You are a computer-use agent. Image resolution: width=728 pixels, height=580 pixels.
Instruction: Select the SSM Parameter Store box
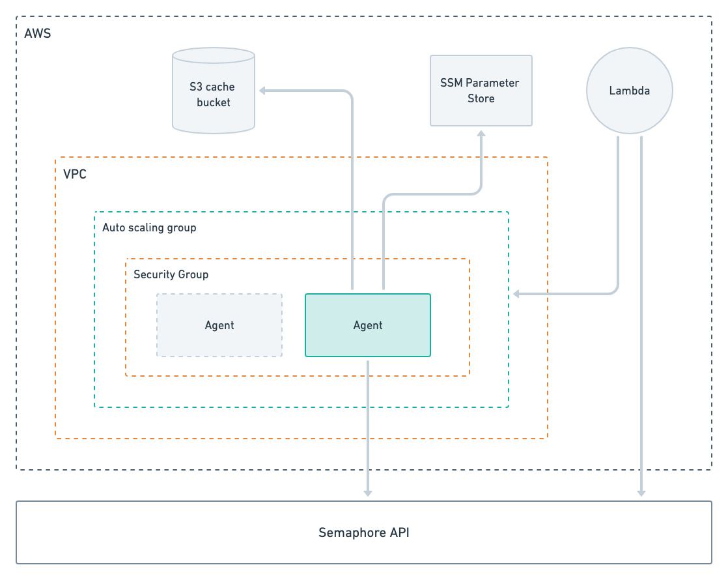(x=481, y=91)
